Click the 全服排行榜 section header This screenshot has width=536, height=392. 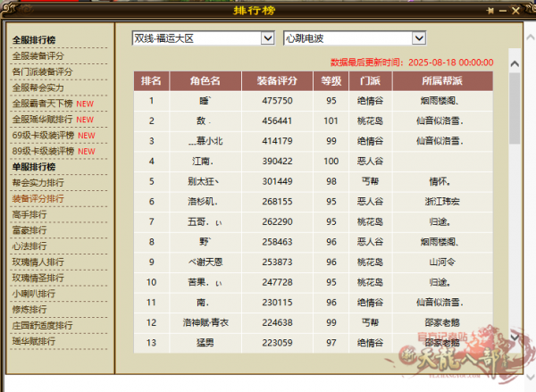tap(34, 40)
